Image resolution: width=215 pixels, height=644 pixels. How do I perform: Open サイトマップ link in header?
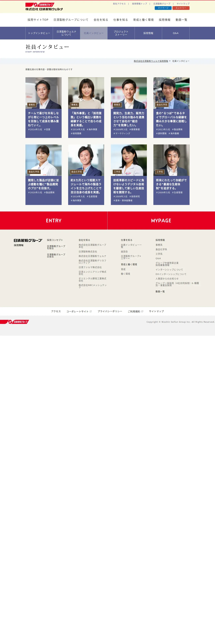[183, 4]
